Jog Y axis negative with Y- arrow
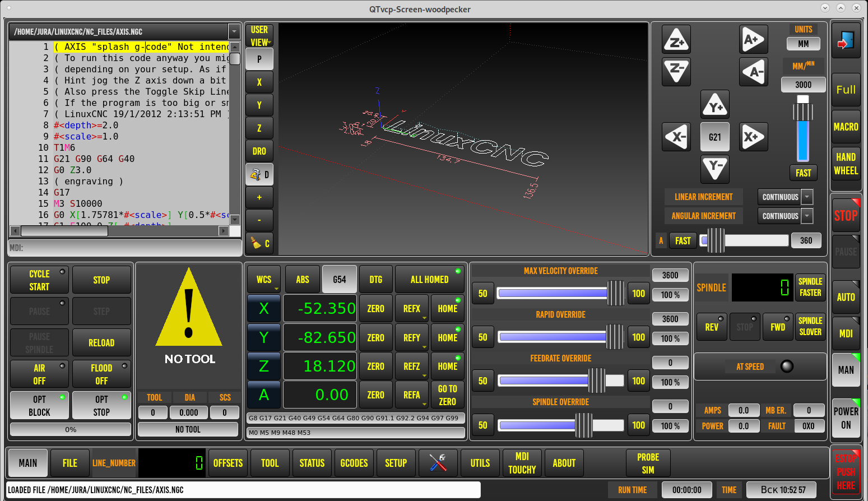The image size is (868, 501). (x=715, y=169)
